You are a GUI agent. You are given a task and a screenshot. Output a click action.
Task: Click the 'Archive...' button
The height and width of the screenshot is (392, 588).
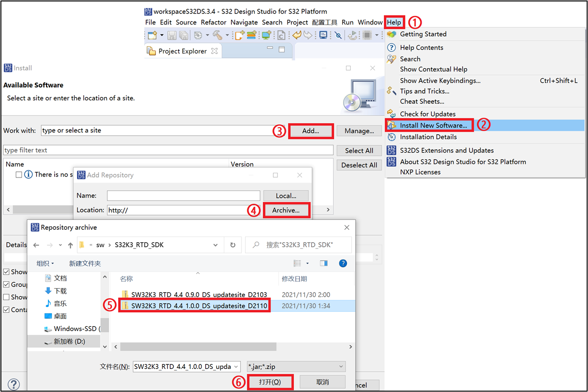(286, 210)
